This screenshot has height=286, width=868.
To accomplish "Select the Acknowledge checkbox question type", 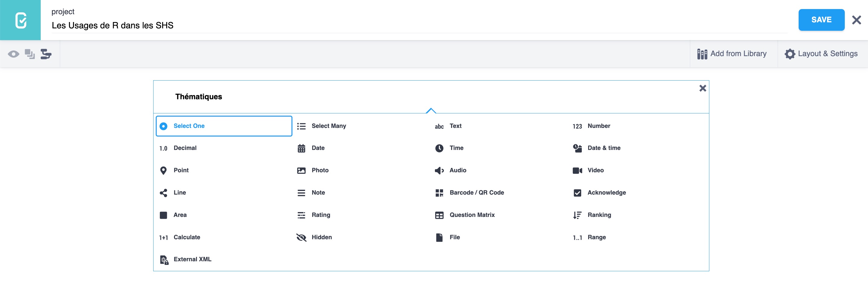I will tap(606, 193).
